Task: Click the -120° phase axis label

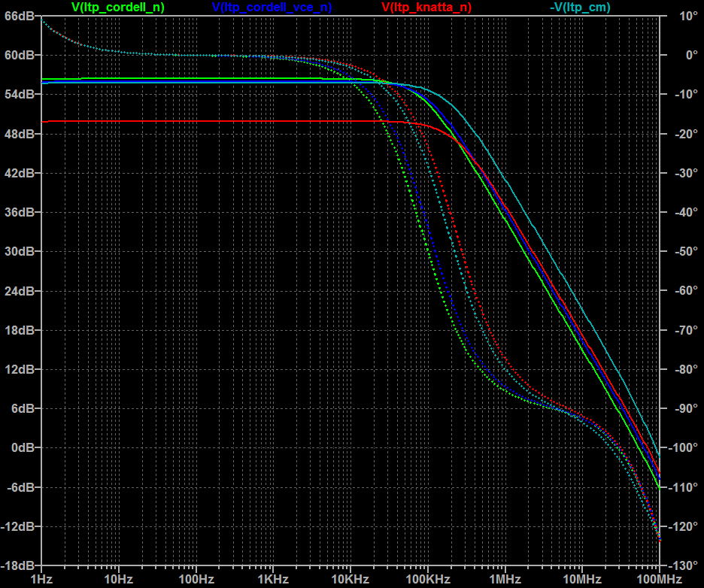Action: click(684, 526)
